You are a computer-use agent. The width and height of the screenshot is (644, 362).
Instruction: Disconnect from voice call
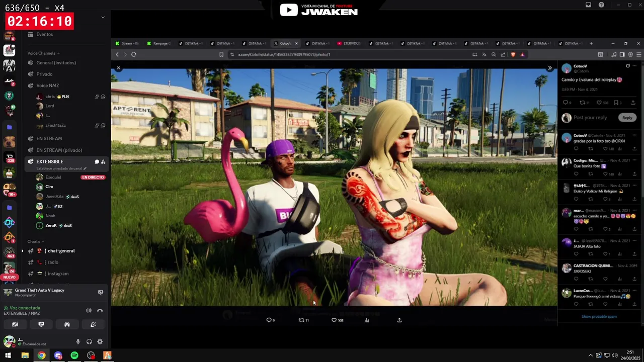[100, 311]
